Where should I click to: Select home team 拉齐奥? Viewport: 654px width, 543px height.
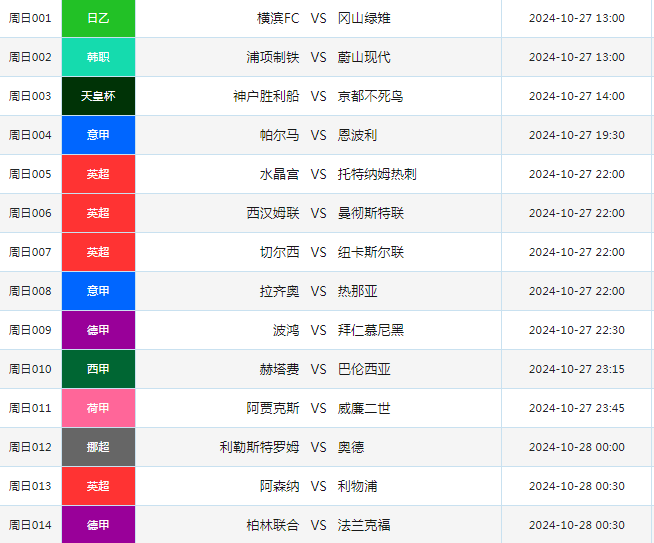(279, 291)
